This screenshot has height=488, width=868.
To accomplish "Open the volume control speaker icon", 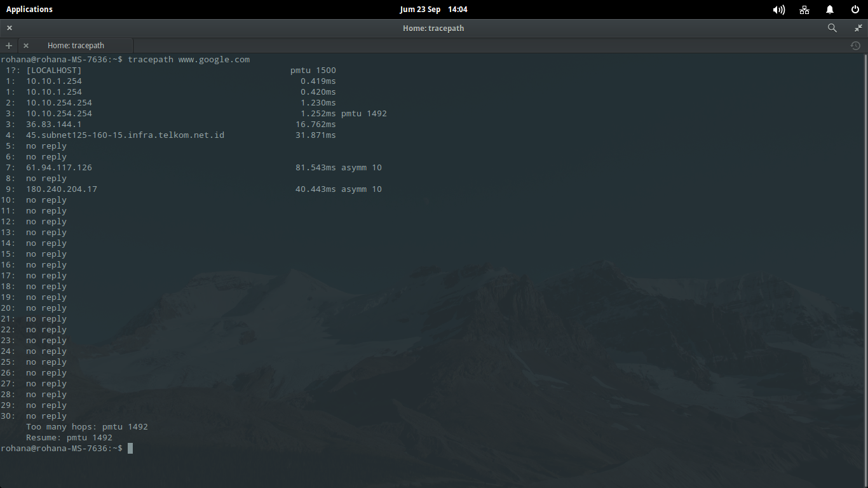I will [778, 9].
